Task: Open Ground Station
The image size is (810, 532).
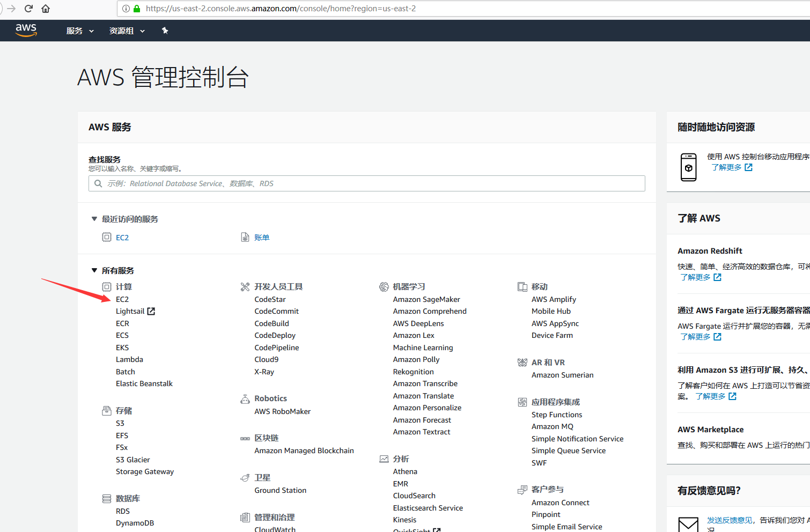Action: (x=281, y=490)
